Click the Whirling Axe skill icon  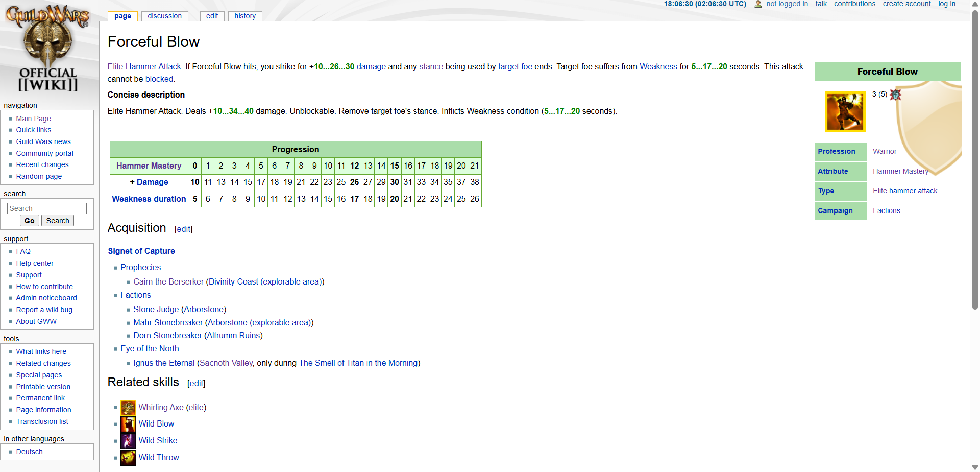[x=128, y=408]
